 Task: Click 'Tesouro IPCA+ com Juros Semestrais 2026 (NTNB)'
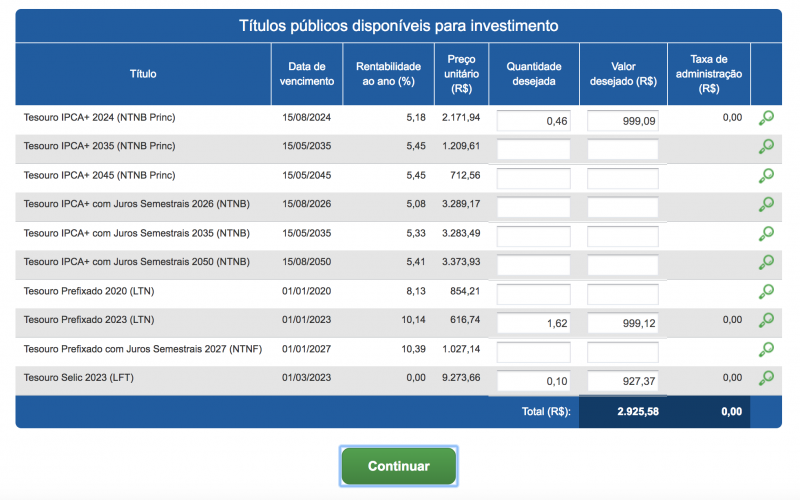137,204
